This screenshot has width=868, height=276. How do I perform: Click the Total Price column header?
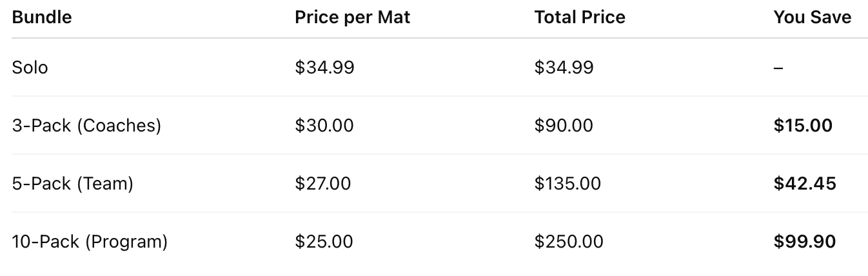click(579, 17)
